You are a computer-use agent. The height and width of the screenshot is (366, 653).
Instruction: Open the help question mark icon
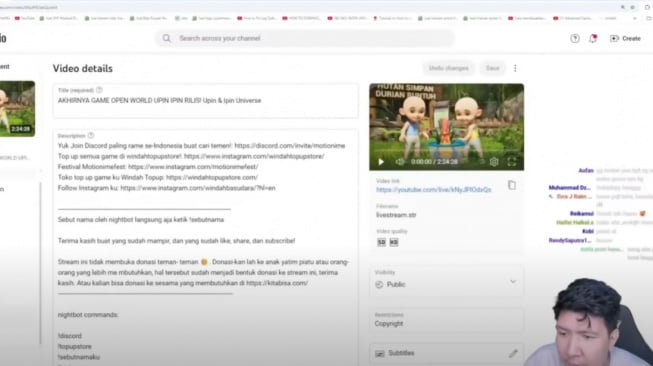(575, 38)
